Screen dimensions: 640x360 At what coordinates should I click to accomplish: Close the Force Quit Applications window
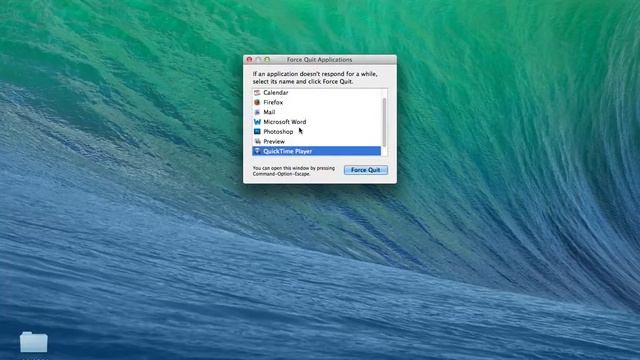tap(249, 60)
